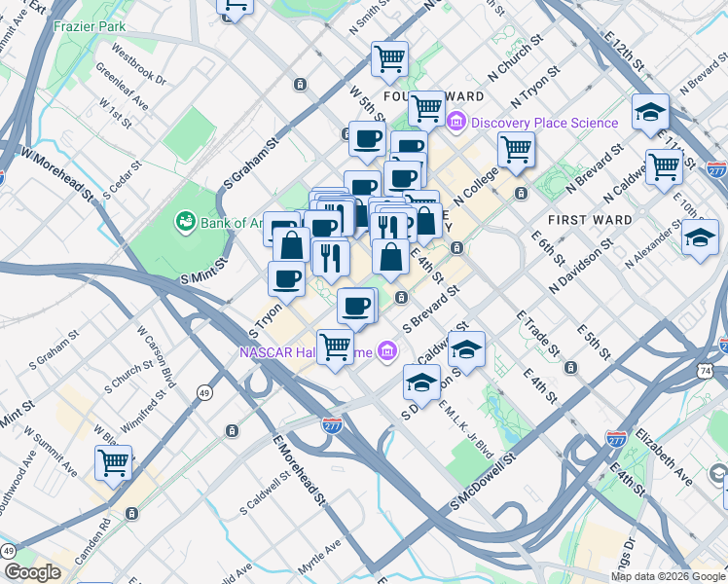
Task: Select Bank of America Stadium green pin
Action: [x=185, y=222]
